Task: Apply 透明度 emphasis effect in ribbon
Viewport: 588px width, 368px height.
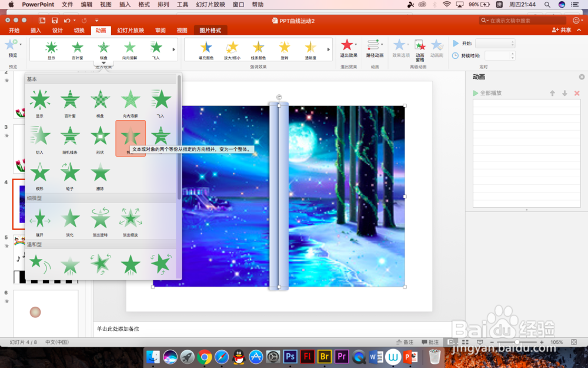Action: tap(310, 50)
